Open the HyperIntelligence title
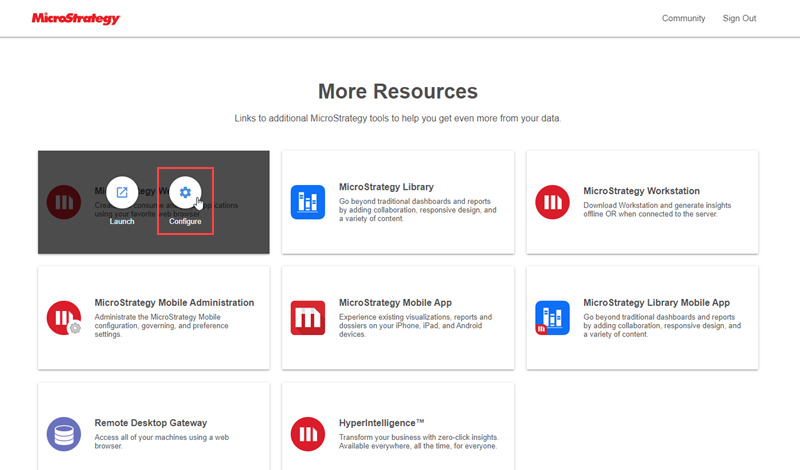The image size is (800, 470). pyautogui.click(x=382, y=423)
